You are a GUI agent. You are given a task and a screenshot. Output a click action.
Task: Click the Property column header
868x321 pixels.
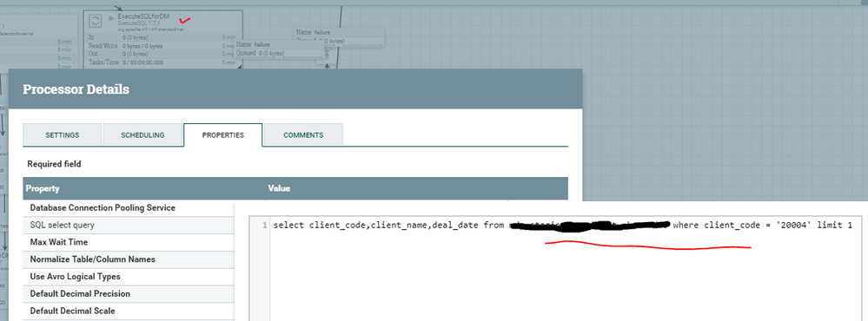42,188
